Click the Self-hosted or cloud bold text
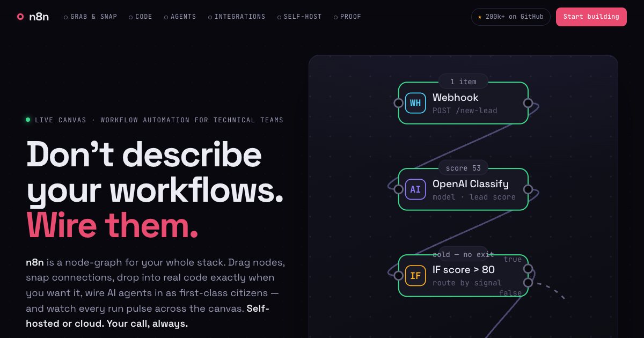This screenshot has height=338, width=644. point(148,317)
